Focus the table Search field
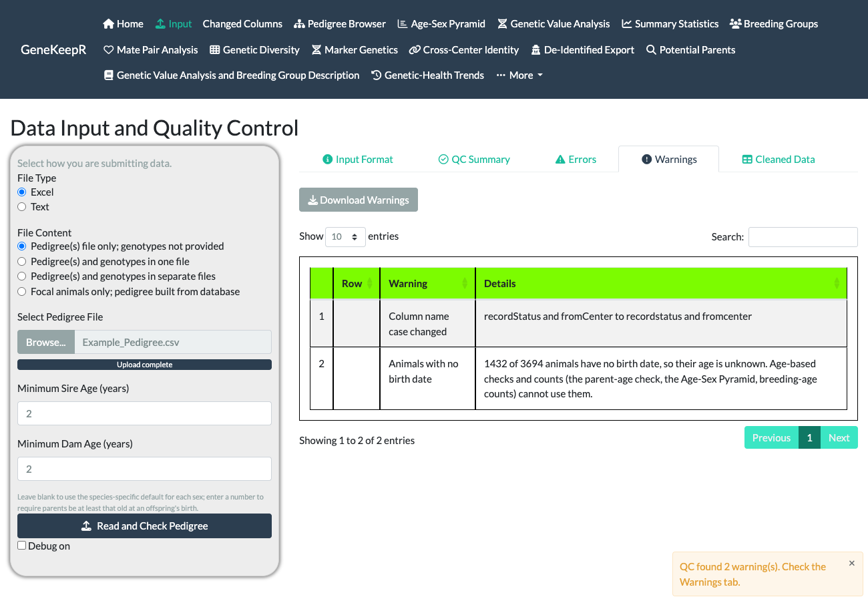This screenshot has height=601, width=868. (x=803, y=236)
